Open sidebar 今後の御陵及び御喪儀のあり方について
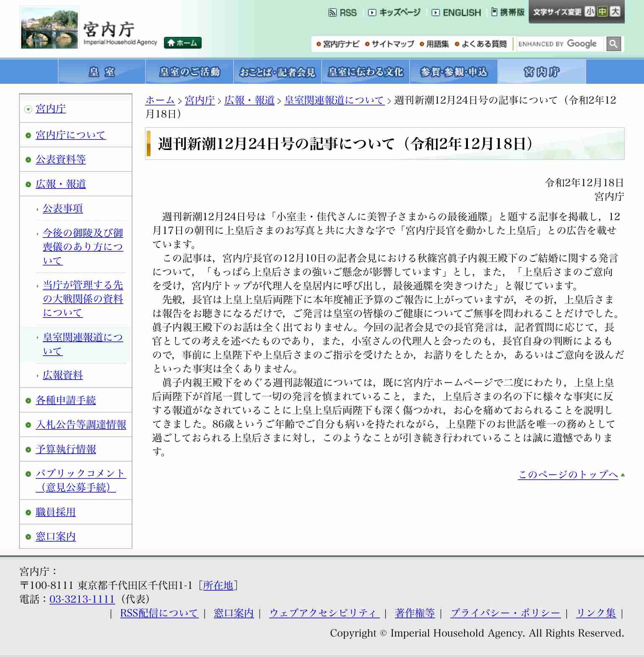 tap(83, 246)
